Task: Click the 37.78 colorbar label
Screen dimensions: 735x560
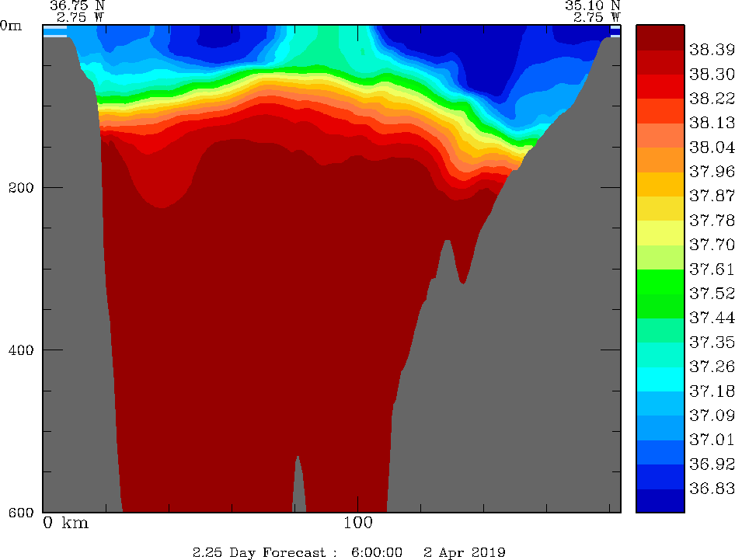Action: point(712,221)
